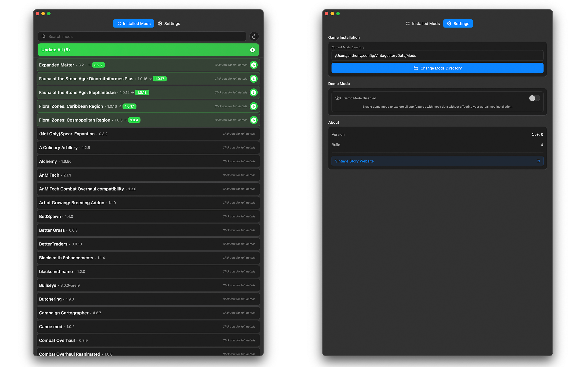
Task: Click the external link icon on Vintage Story Website
Action: click(538, 161)
